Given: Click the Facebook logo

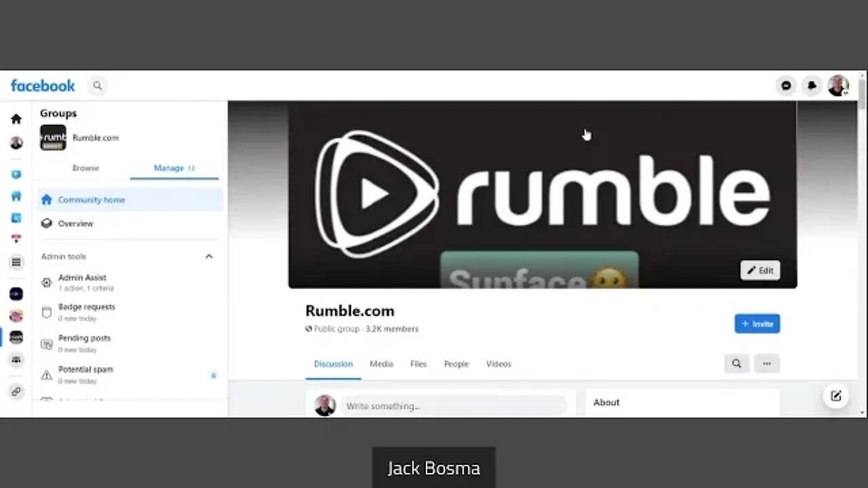Looking at the screenshot, I should [43, 86].
